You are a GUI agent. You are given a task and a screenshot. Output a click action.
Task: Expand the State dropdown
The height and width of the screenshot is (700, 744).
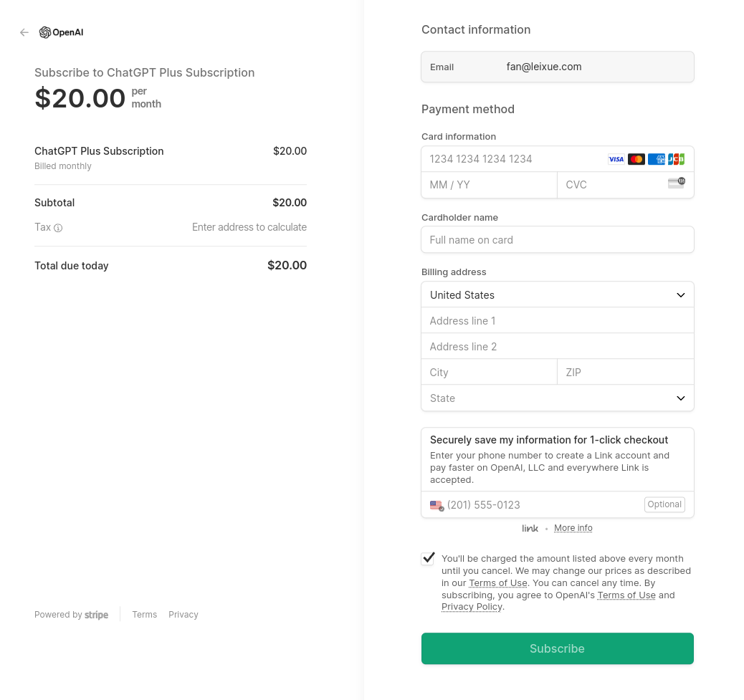[558, 398]
